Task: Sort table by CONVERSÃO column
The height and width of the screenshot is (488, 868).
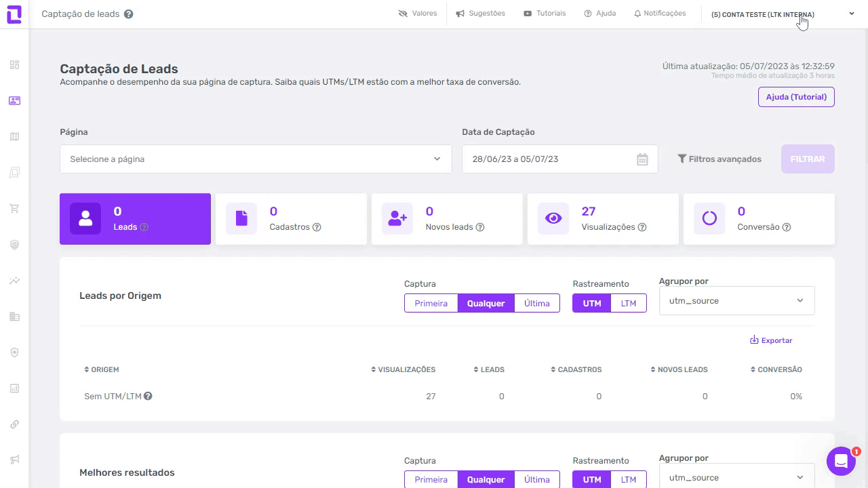Action: click(x=776, y=369)
